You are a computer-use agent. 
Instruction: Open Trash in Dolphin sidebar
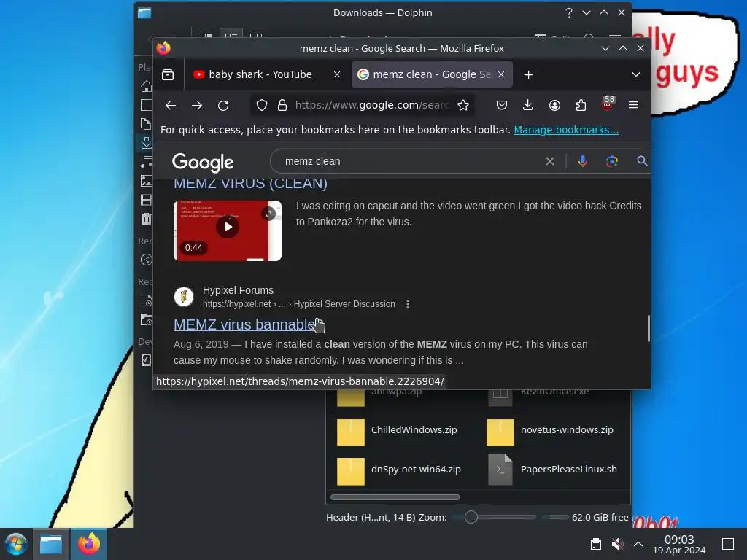pos(146,219)
